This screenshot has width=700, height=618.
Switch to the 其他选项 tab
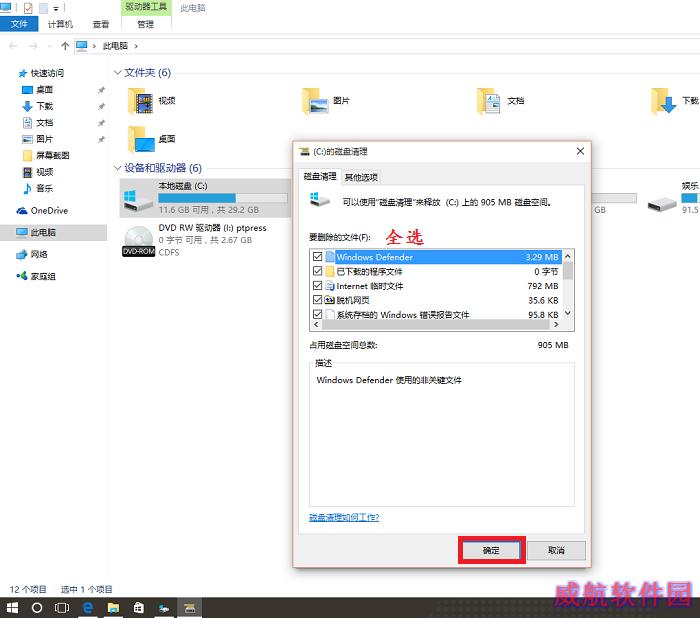[361, 177]
